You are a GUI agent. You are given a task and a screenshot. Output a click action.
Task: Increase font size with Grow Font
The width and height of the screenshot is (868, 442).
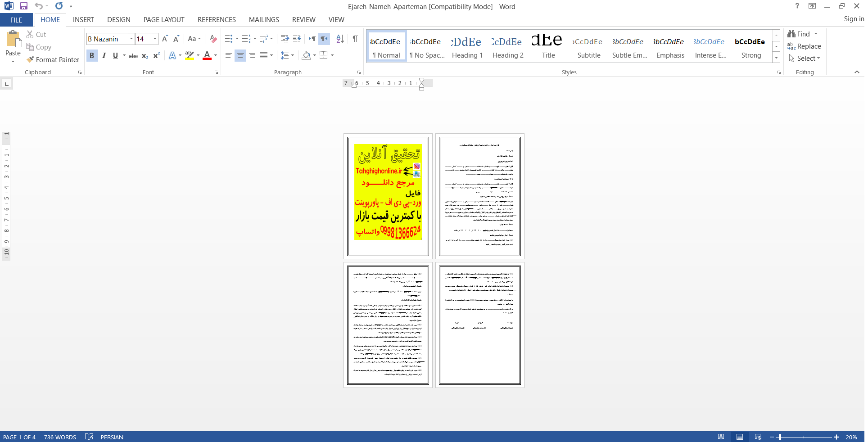[165, 39]
